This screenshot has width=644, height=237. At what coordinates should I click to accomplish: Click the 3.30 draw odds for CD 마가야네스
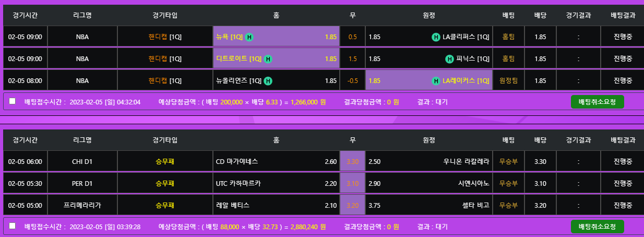pyautogui.click(x=352, y=162)
